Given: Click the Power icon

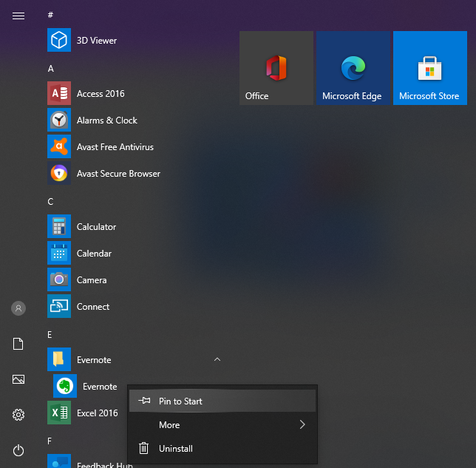Looking at the screenshot, I should tap(18, 450).
